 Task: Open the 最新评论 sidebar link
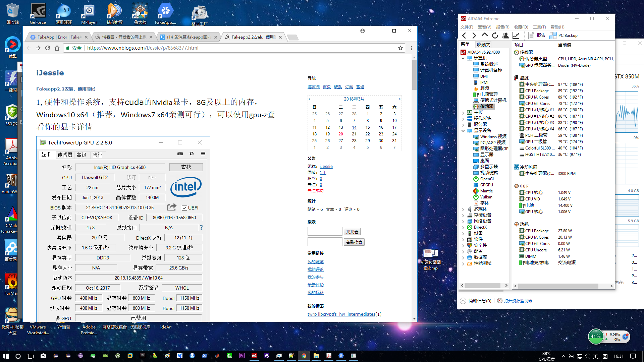click(x=315, y=285)
